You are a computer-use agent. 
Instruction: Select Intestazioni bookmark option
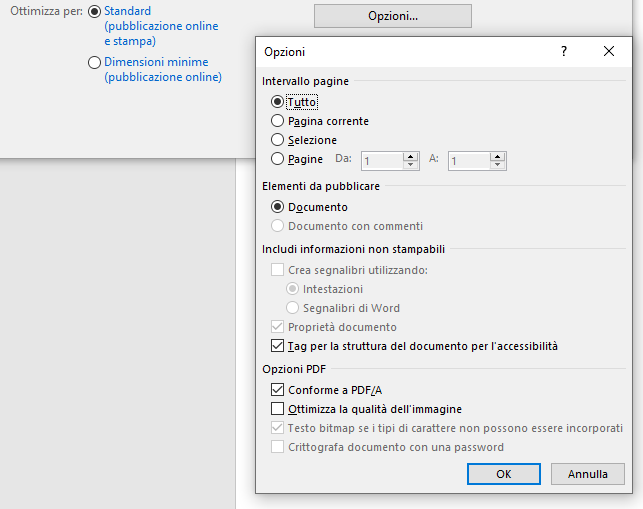[x=292, y=289]
